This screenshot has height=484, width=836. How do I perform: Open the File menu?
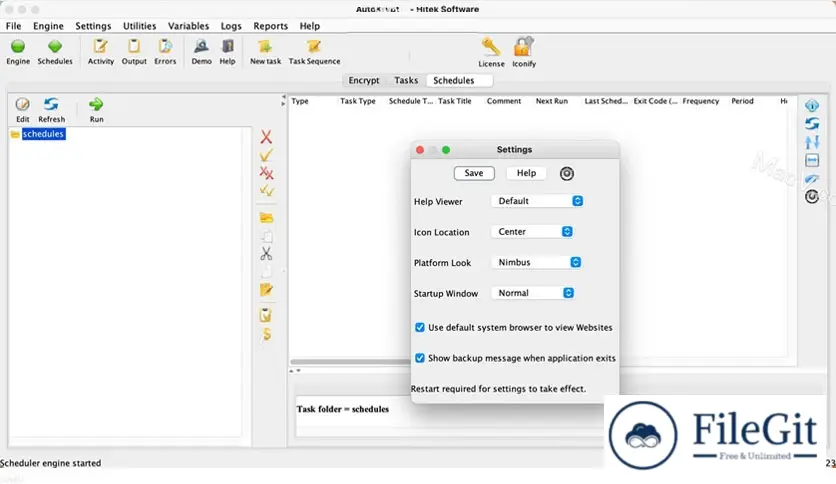13,26
